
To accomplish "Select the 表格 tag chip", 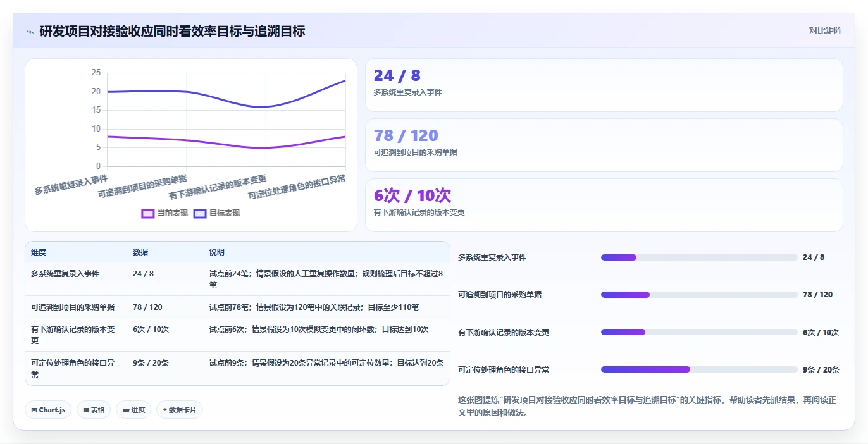I will point(94,410).
